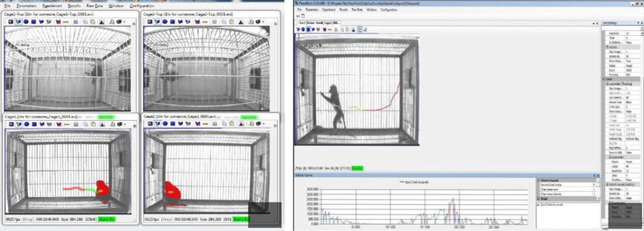This screenshot has height=231, width=644.
Task: Collapse the Scale section in chart properties
Action: [538, 199]
